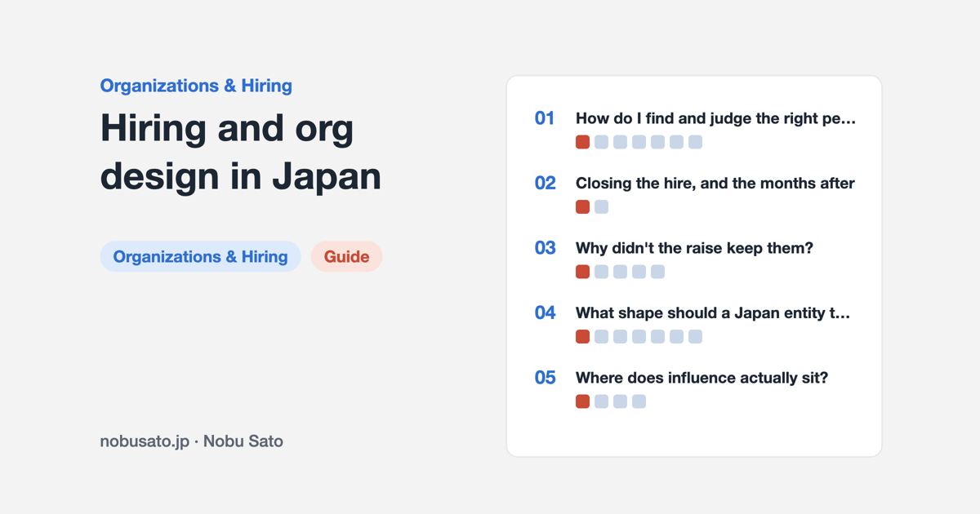Select the red 'Guide' pill tag
This screenshot has width=980, height=514.
point(346,256)
